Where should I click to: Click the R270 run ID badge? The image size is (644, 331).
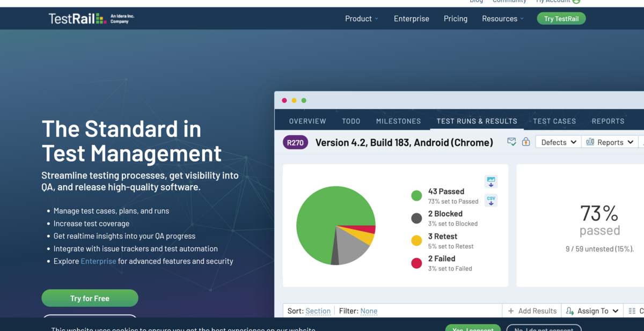coord(295,142)
